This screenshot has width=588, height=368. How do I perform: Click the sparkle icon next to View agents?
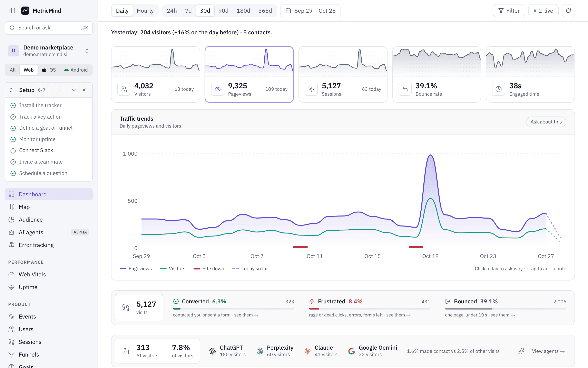pos(521,351)
